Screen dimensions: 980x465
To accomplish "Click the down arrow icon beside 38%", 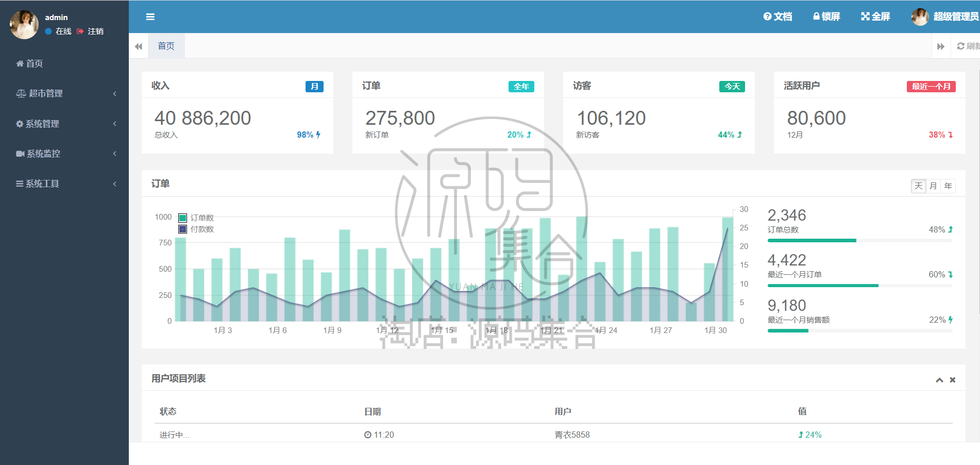I will tap(950, 135).
